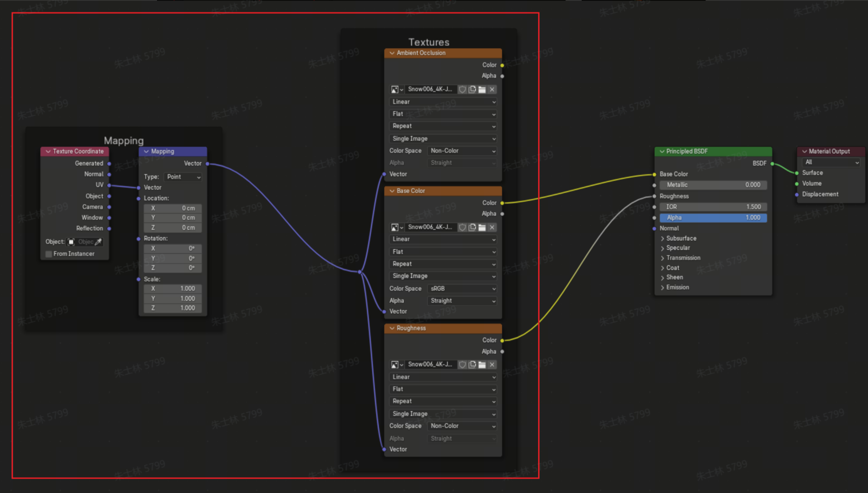This screenshot has height=493, width=868.
Task: Open image file from Base Color node
Action: [x=482, y=228]
